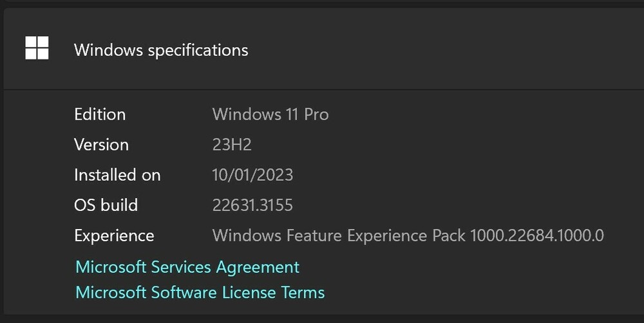The image size is (644, 323).
Task: Select the Experience label
Action: click(114, 235)
